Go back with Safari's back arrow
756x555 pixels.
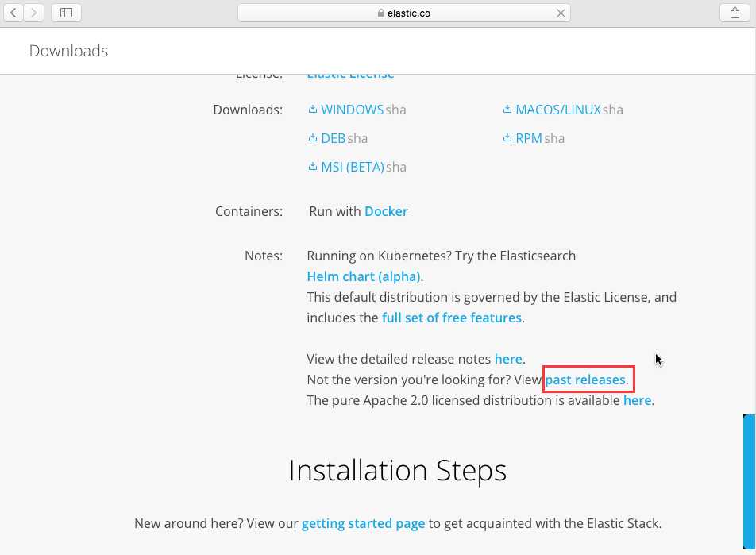pyautogui.click(x=13, y=13)
